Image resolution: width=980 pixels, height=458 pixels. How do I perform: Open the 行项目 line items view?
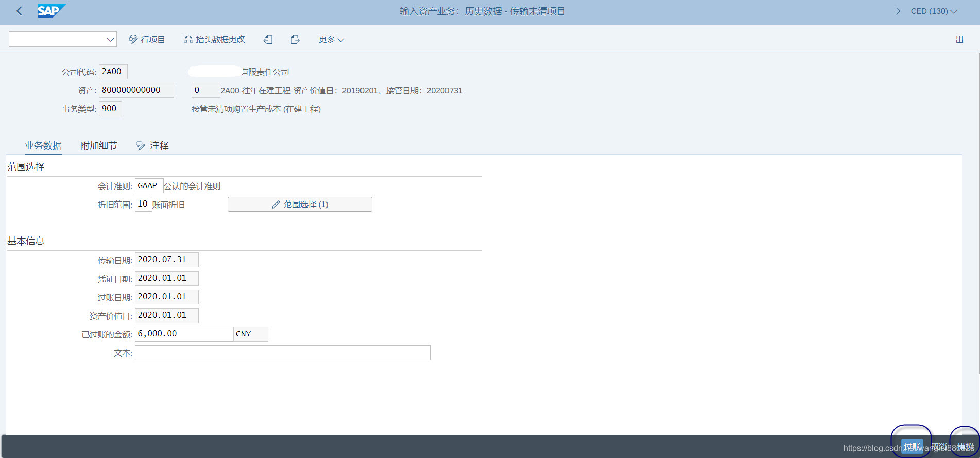click(x=147, y=39)
